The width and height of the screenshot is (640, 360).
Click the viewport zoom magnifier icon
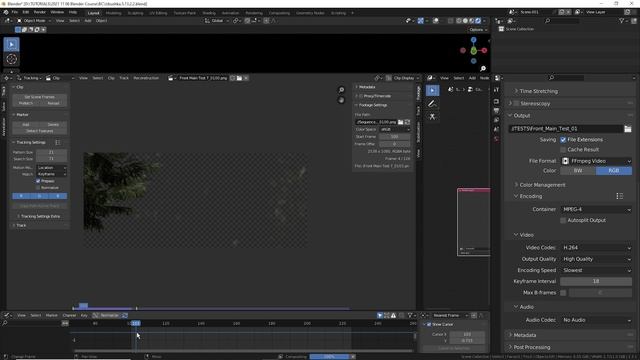click(x=483, y=69)
